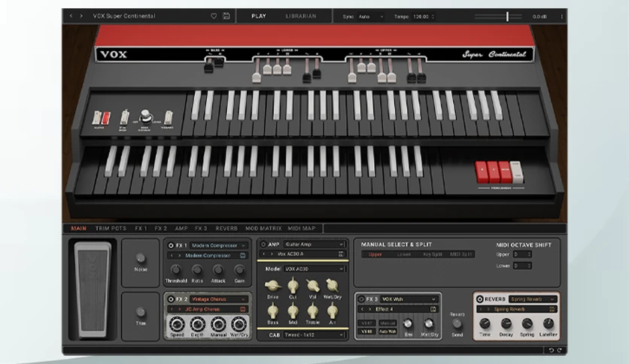The image size is (629, 364).
Task: Save the FX 2 JC Amp Chorus preset
Action: click(x=243, y=309)
